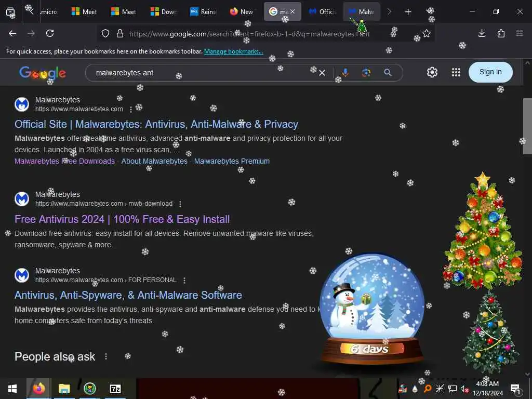Open File Explorer from the taskbar
Image resolution: width=532 pixels, height=399 pixels.
point(64,389)
